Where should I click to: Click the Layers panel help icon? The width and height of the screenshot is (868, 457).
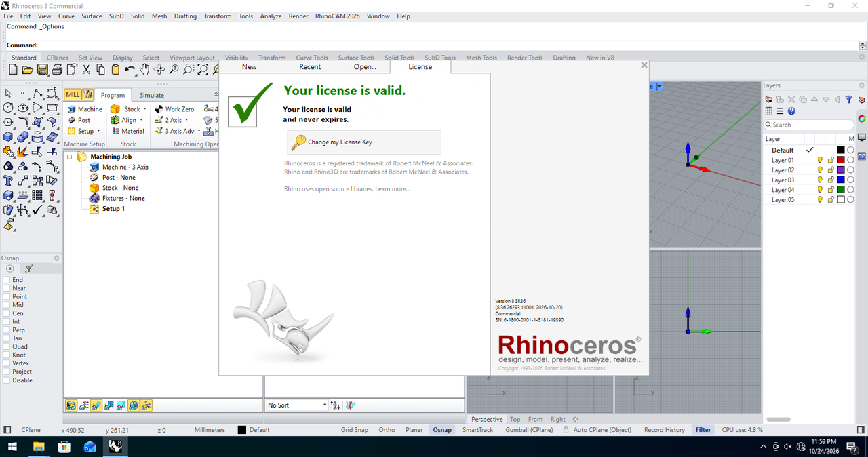(x=791, y=111)
